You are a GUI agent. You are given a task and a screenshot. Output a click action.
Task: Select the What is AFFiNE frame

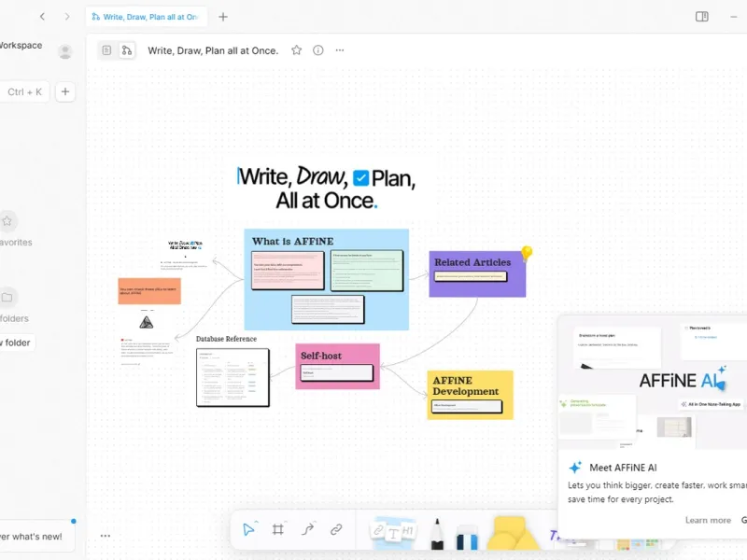point(326,279)
